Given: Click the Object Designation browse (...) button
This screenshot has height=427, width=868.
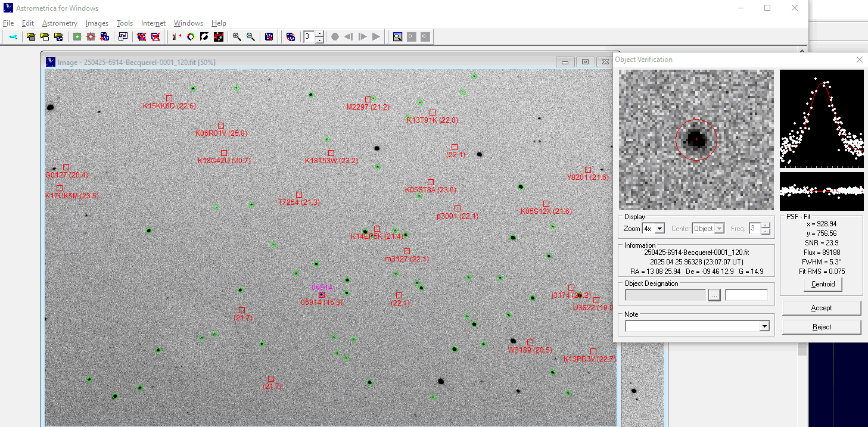Looking at the screenshot, I should [x=714, y=295].
